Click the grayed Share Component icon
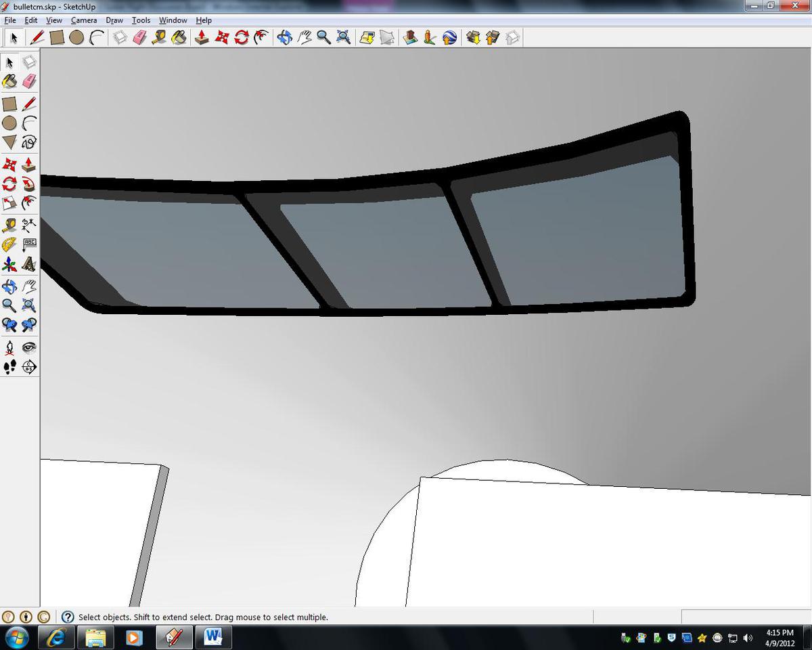 click(512, 37)
